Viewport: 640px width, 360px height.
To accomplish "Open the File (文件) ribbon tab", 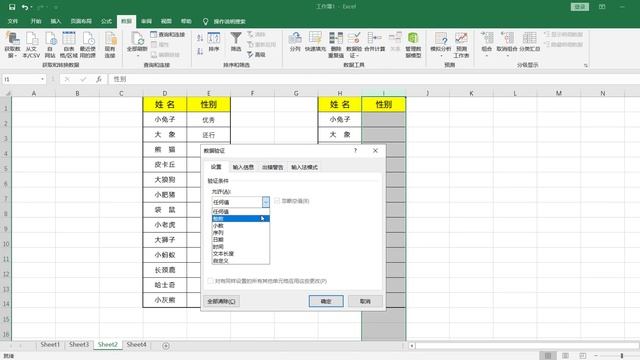I will point(13,21).
